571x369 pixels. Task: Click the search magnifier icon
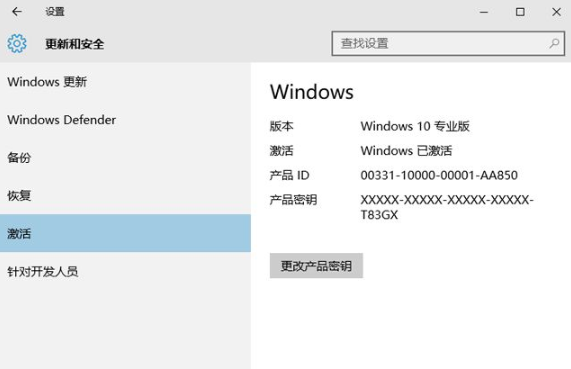pyautogui.click(x=554, y=44)
